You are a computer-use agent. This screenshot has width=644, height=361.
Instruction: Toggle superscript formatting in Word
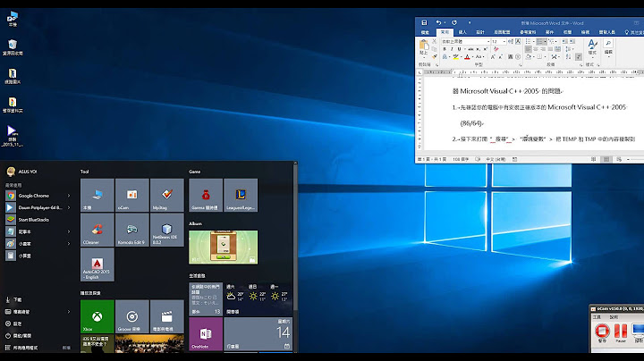pos(486,49)
